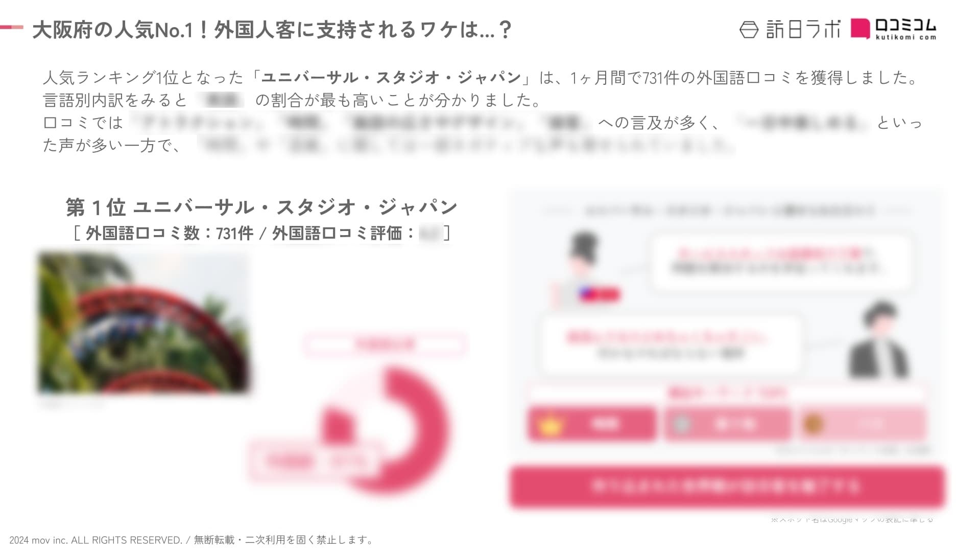Image resolution: width=980 pixels, height=552 pixels.
Task: Click the pink-outlined label above donut chart
Action: coord(385,344)
